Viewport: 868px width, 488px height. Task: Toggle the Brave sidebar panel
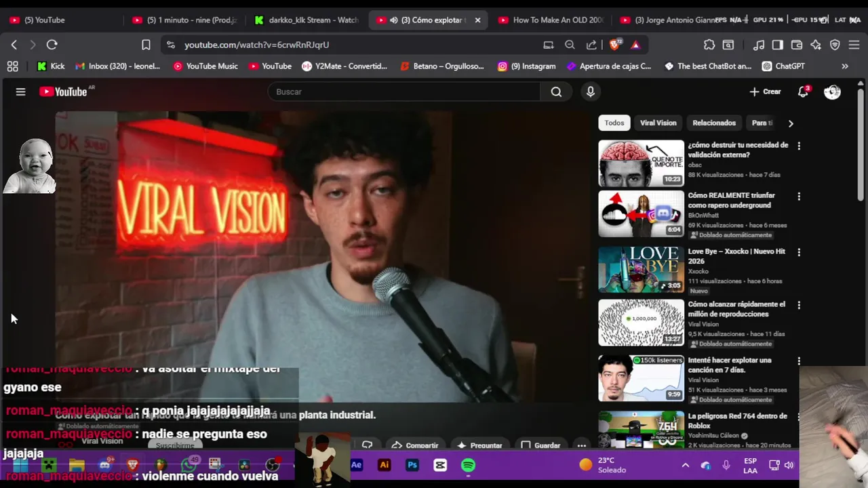(778, 45)
